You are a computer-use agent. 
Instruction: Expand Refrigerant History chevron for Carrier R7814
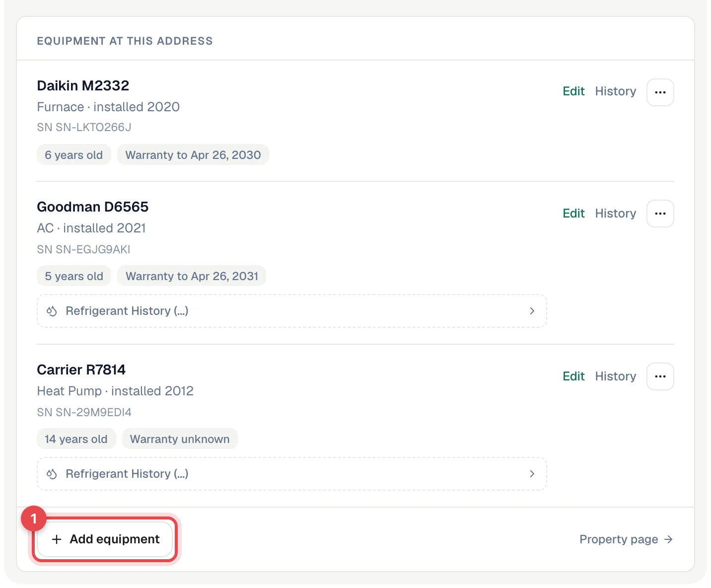[x=532, y=474]
